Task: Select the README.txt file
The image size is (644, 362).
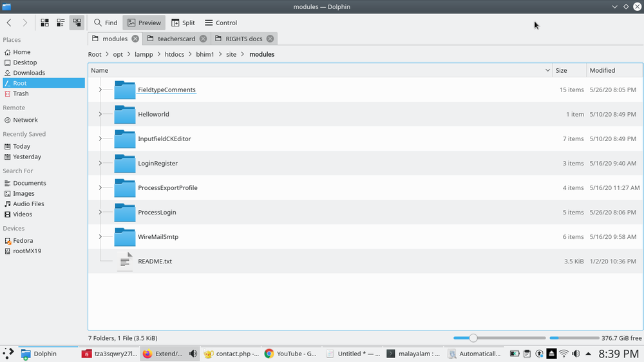Action: pos(155,262)
